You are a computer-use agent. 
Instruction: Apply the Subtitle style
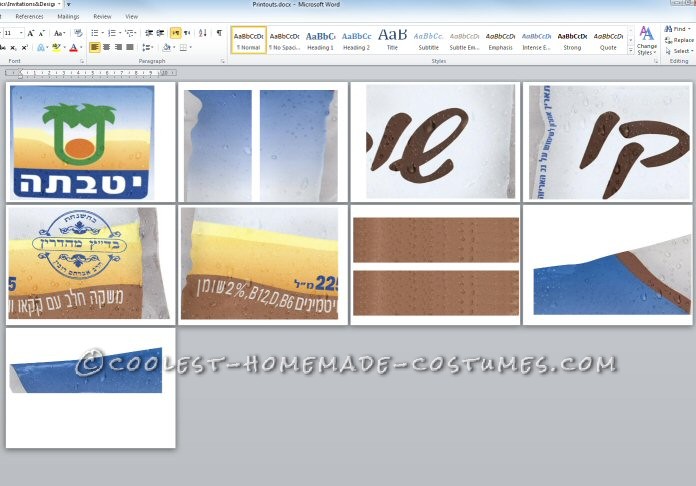click(428, 40)
